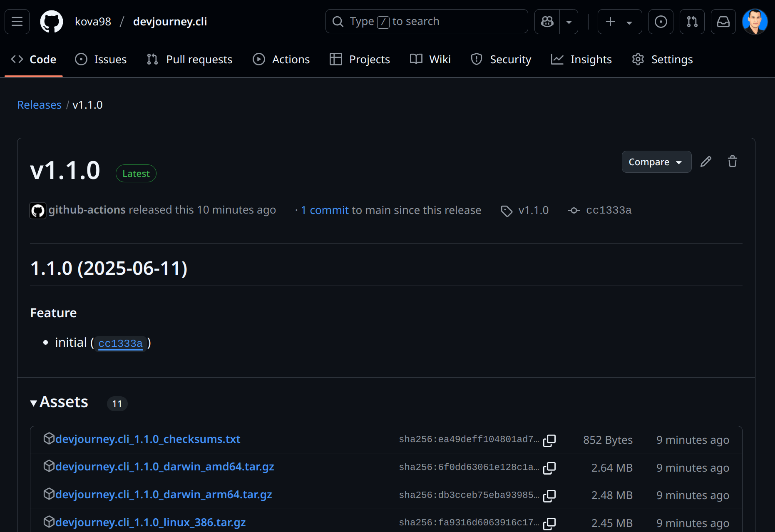Click package icon beside linux_386.tar.gz
775x532 pixels.
(x=49, y=522)
